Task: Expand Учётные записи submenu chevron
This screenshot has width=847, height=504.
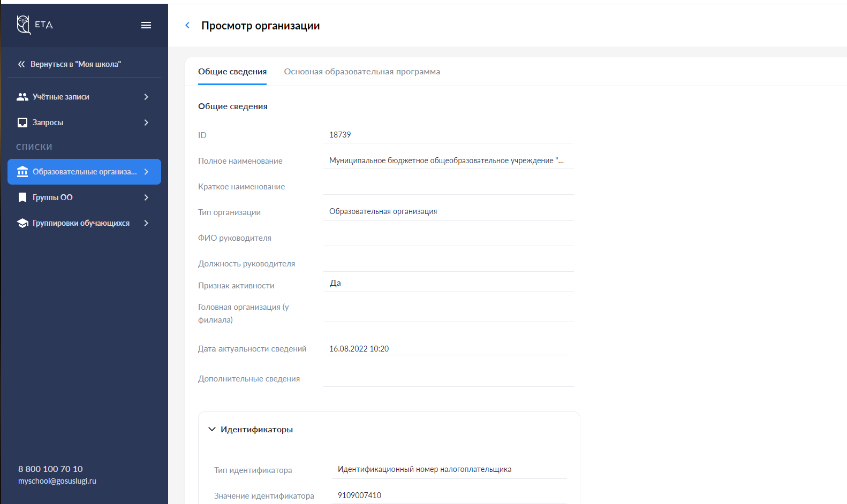Action: 146,97
